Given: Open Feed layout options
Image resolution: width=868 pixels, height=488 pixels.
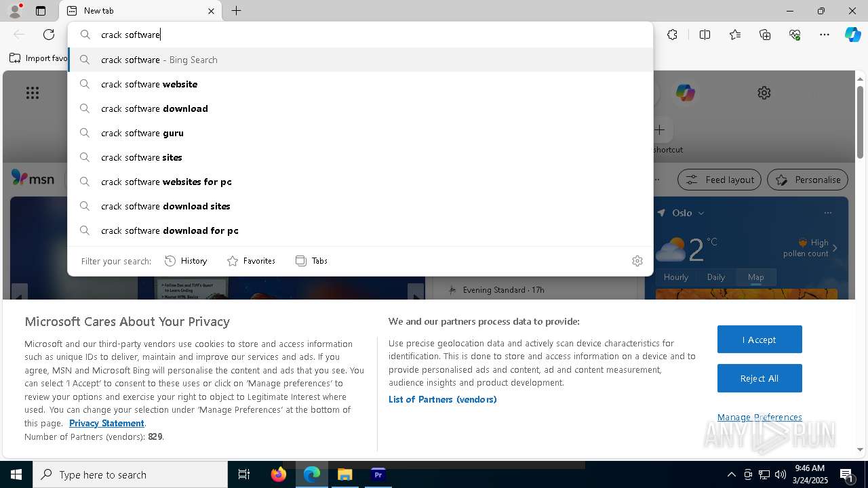Looking at the screenshot, I should point(719,180).
